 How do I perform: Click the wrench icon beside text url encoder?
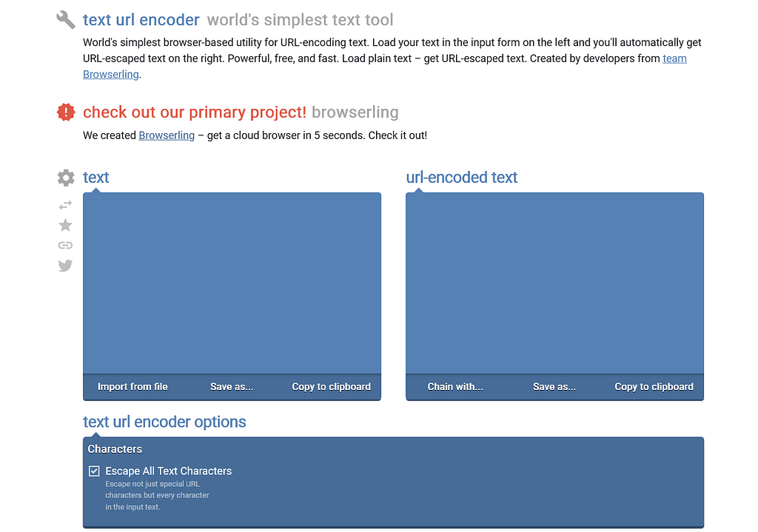66,20
